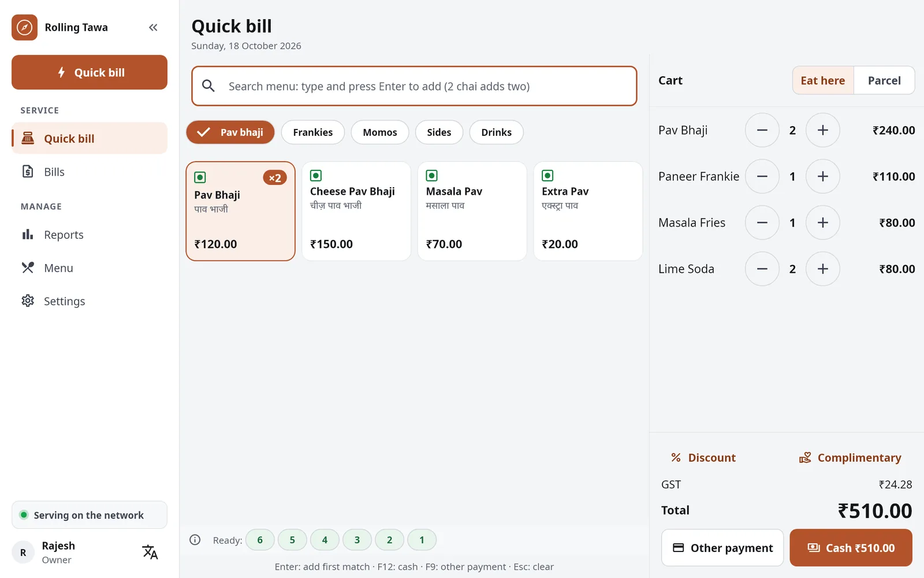Viewport: 924px width, 578px height.
Task: Add Masala Pav to the cart
Action: point(472,211)
